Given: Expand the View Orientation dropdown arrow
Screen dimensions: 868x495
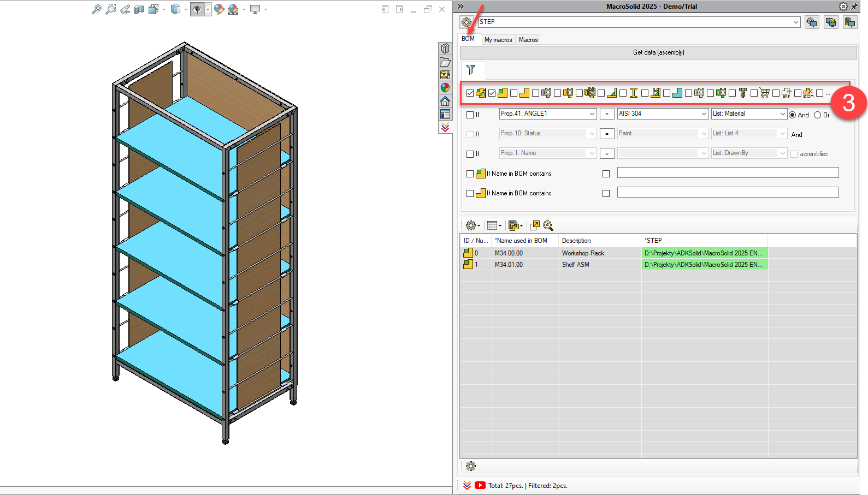Looking at the screenshot, I should click(x=164, y=9).
